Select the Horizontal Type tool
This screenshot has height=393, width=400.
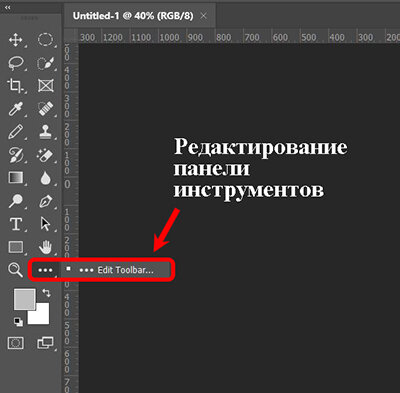point(16,224)
